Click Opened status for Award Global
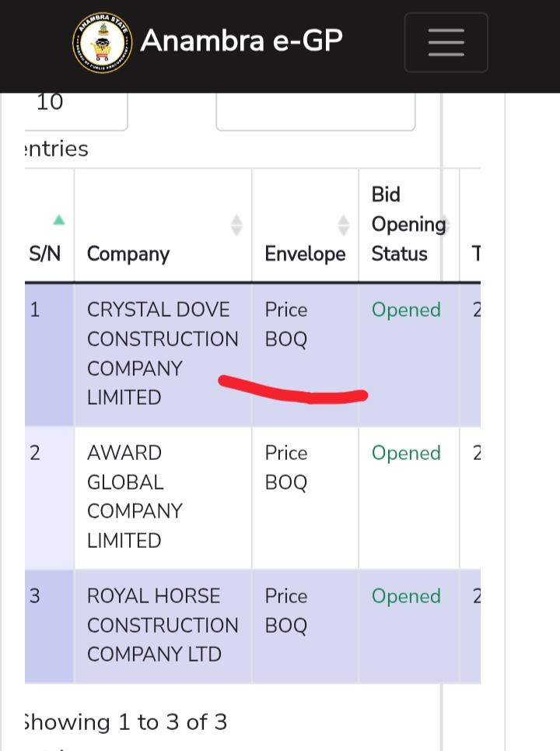 tap(406, 453)
